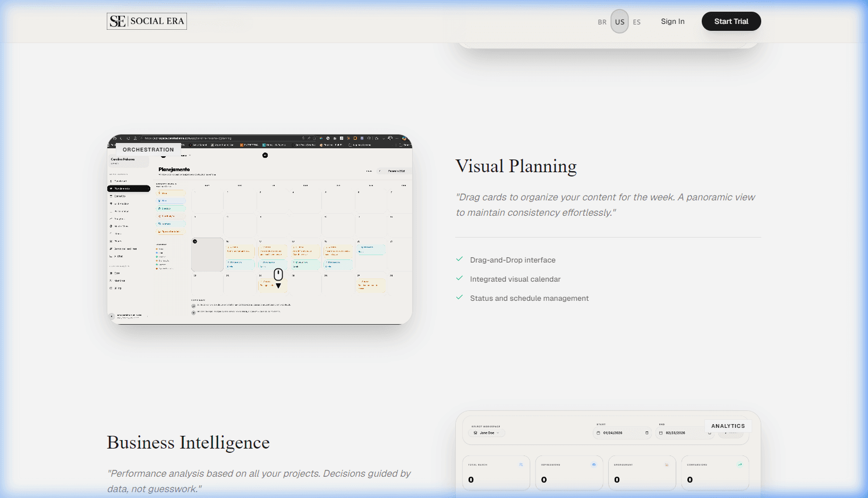
Task: Click the Social Era logo
Action: (x=147, y=21)
